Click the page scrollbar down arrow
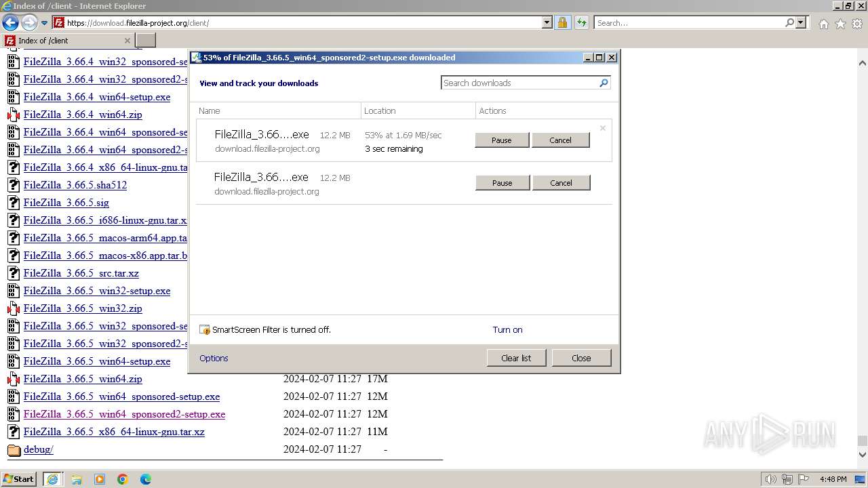Image resolution: width=868 pixels, height=488 pixels. [862, 455]
